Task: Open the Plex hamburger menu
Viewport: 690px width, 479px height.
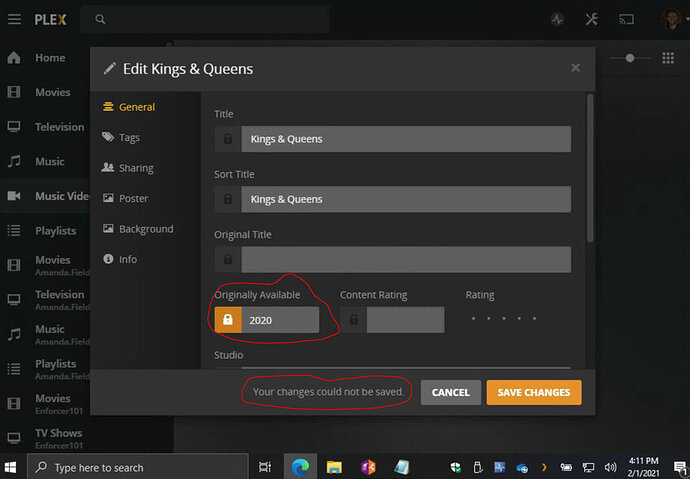Action: 14,19
